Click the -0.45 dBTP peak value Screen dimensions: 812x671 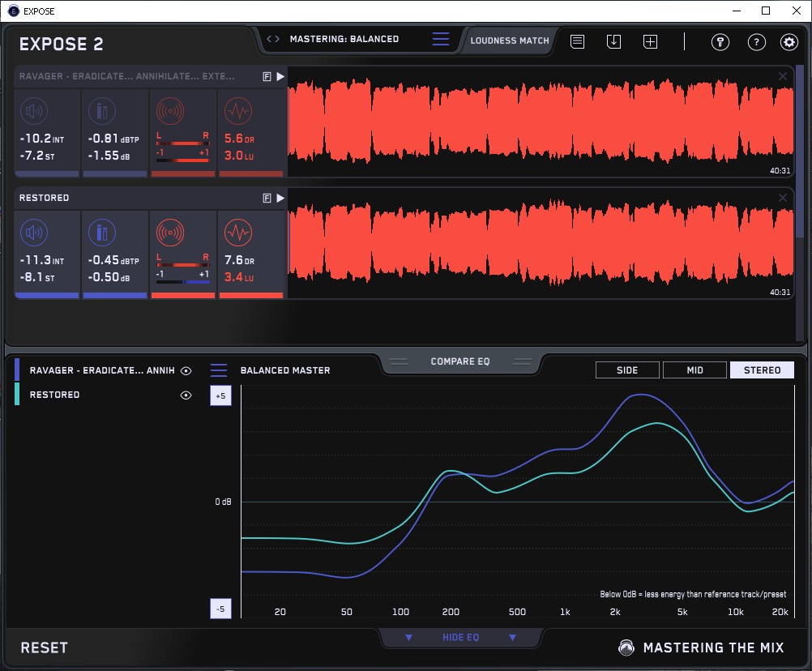[113, 260]
